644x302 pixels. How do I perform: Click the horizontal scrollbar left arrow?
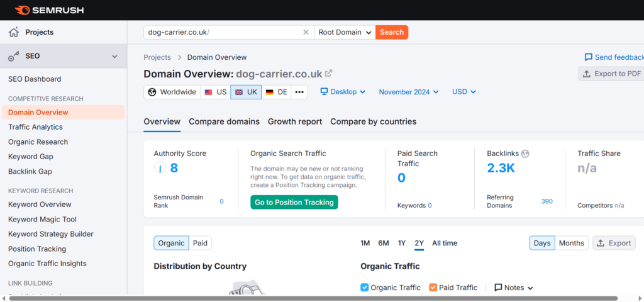(x=4, y=298)
